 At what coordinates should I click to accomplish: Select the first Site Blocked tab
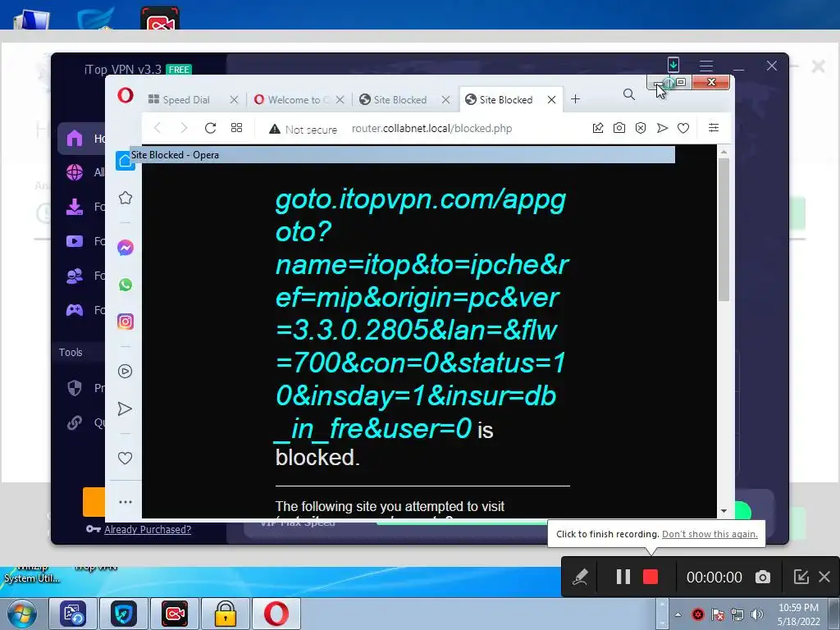[x=399, y=99]
